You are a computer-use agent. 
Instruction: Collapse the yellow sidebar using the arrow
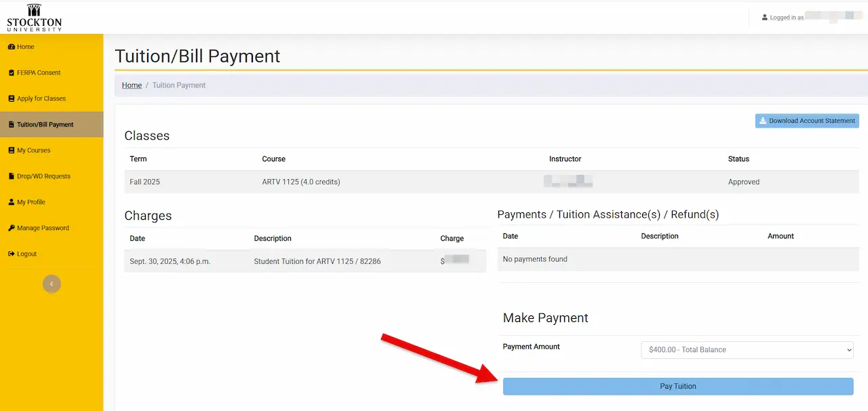[x=52, y=283]
